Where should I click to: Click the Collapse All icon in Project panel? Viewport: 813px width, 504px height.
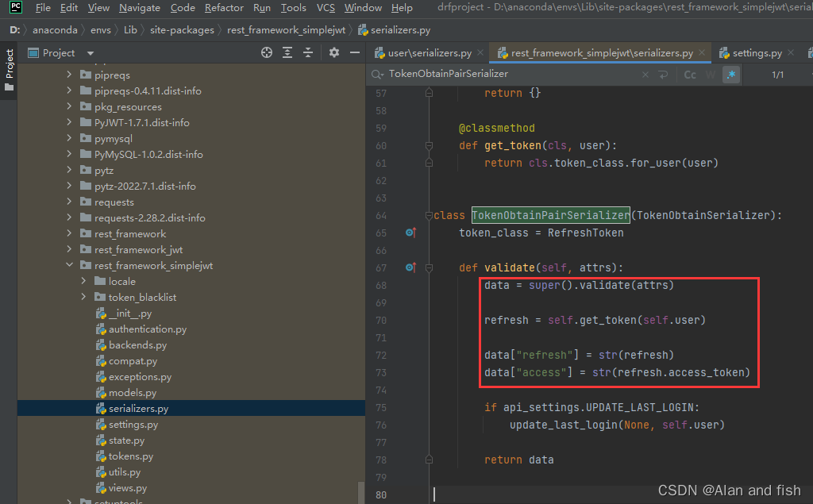[x=308, y=52]
